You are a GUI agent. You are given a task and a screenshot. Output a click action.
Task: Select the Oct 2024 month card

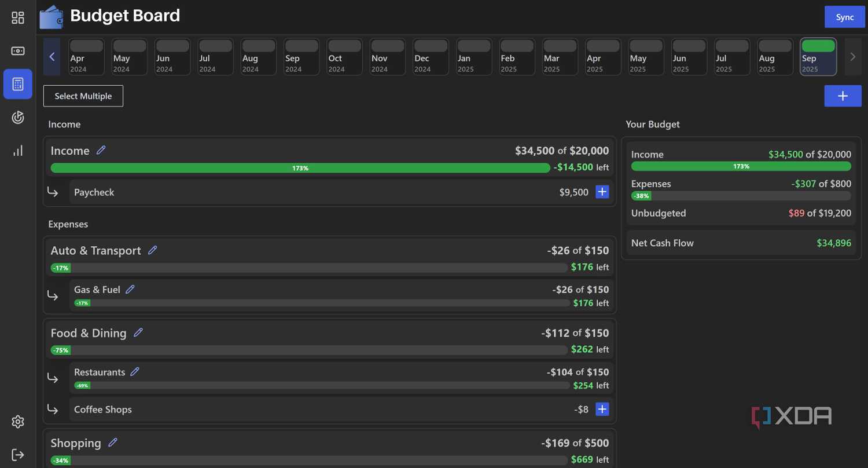(x=344, y=57)
